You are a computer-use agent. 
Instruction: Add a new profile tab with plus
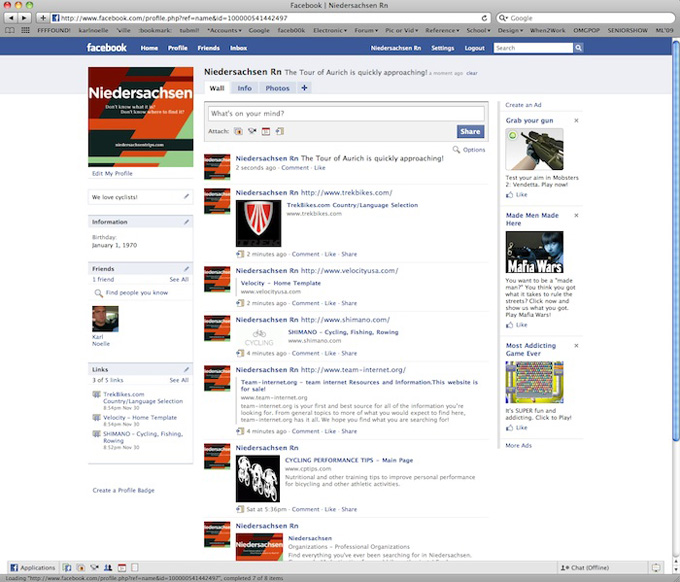304,88
